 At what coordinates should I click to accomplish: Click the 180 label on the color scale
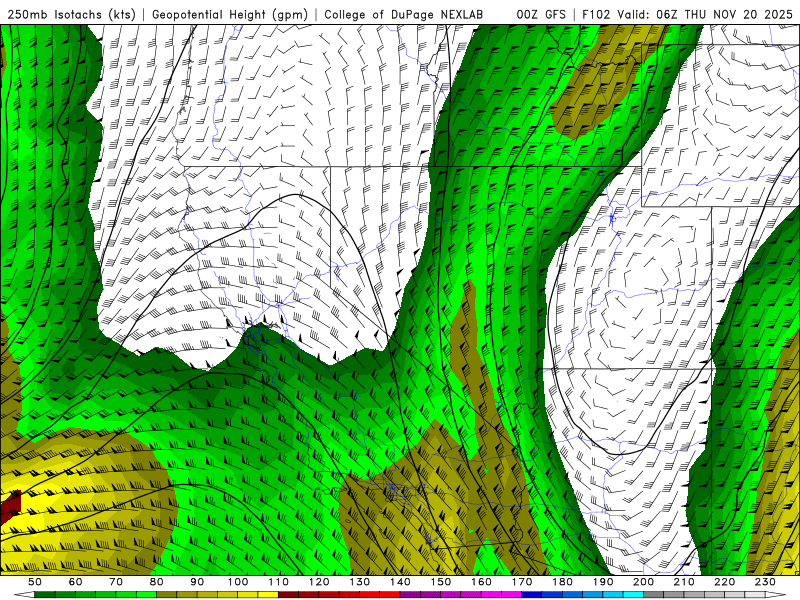[x=562, y=582]
